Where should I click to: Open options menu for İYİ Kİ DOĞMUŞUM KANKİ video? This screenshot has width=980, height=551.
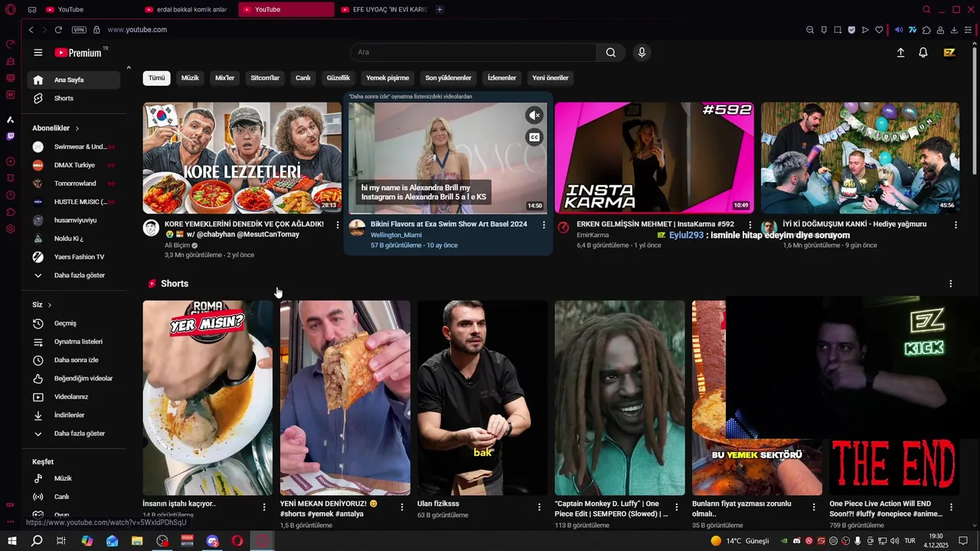pos(955,225)
